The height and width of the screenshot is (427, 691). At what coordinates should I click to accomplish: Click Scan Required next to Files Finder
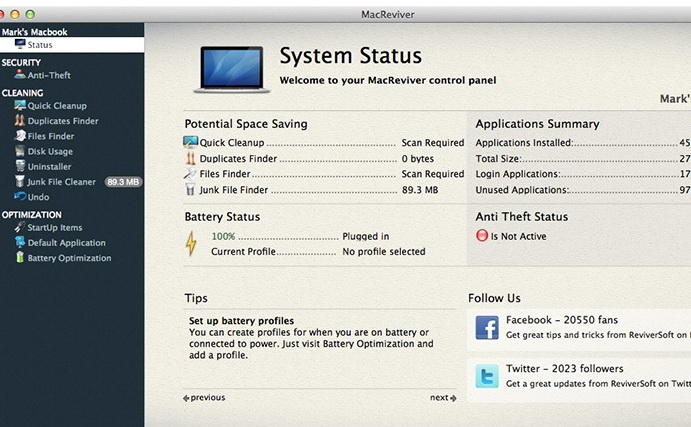click(x=433, y=174)
